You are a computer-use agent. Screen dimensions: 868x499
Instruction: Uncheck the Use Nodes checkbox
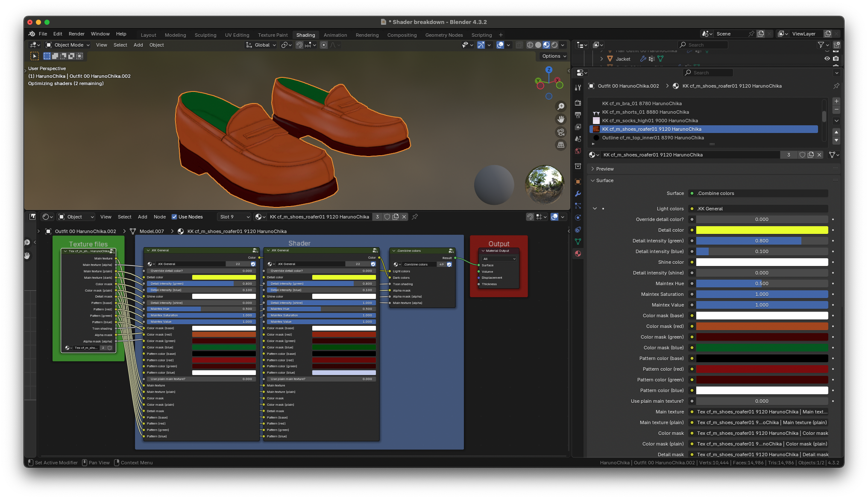(174, 217)
